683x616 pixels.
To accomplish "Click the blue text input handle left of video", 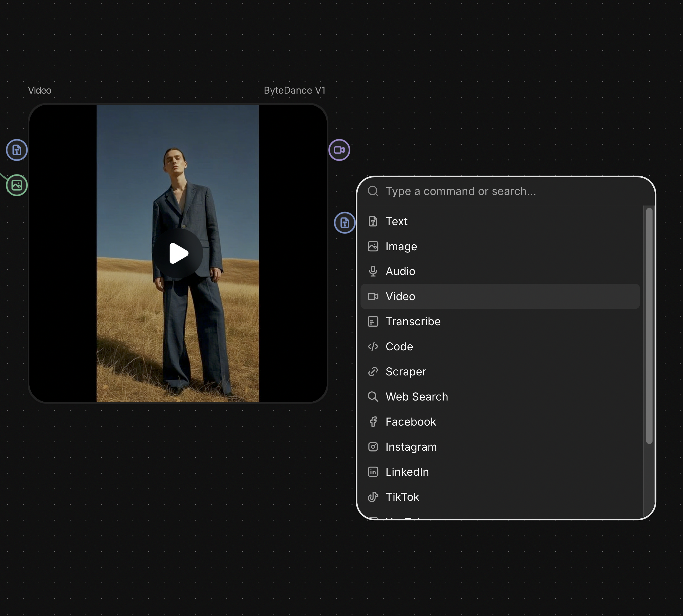I will [16, 150].
